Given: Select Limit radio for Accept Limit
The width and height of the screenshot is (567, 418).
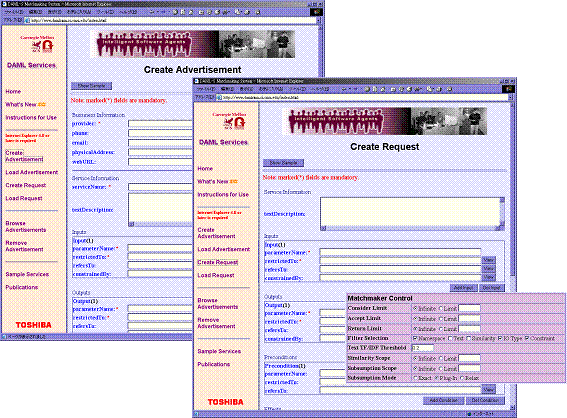Looking at the screenshot, I should tap(441, 319).
